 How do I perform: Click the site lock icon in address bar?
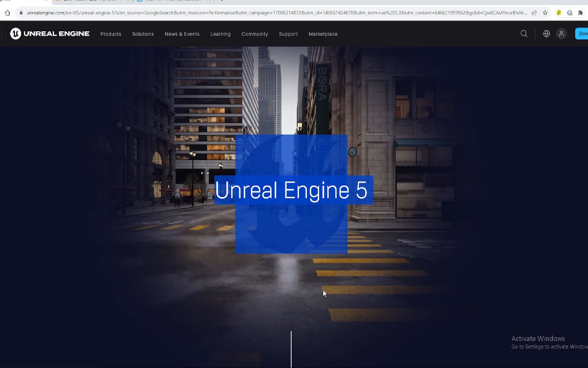[21, 13]
